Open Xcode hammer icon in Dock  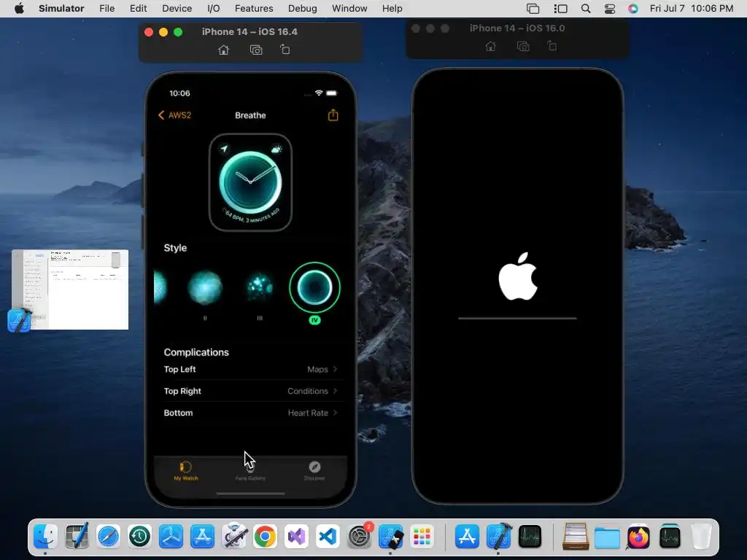pos(499,537)
